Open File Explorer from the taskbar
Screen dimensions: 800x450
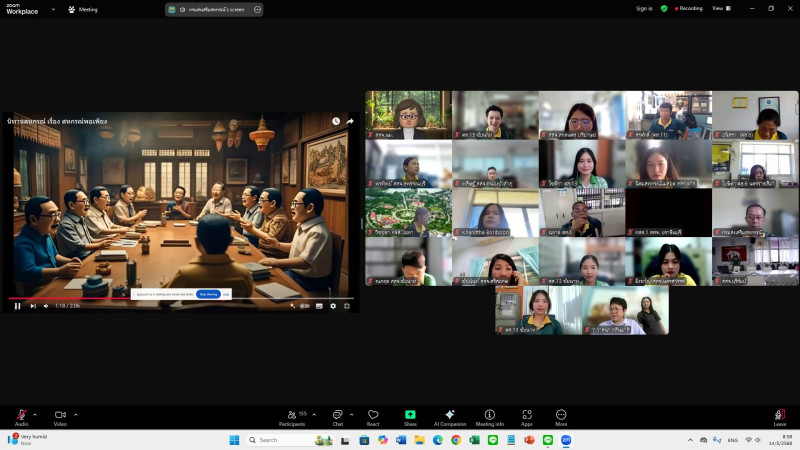coord(419,440)
